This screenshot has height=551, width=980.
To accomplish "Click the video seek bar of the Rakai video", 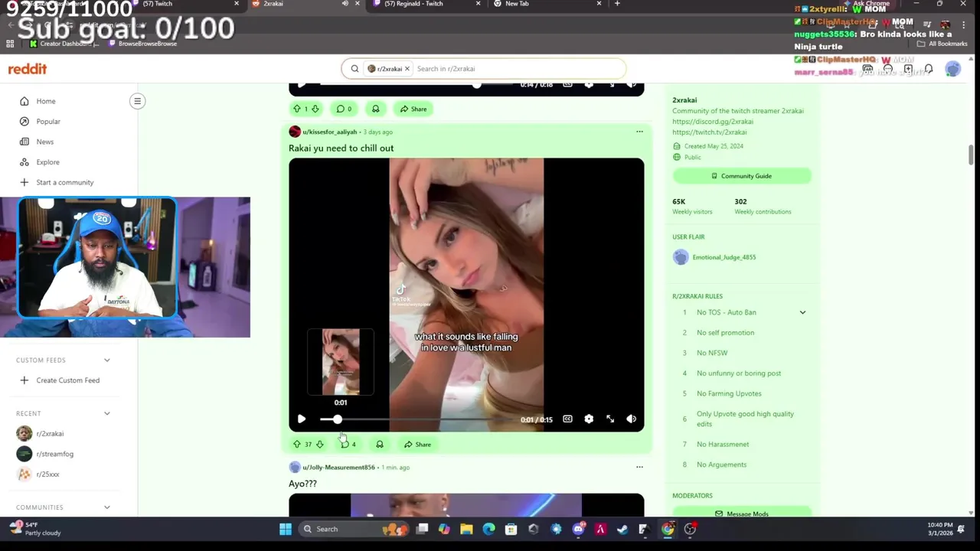I will pos(417,419).
